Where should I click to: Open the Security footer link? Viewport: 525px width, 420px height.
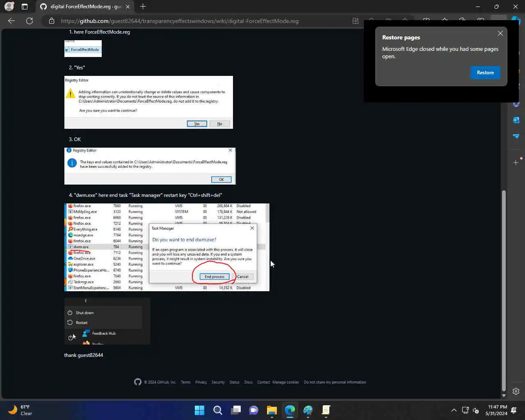pos(218,382)
